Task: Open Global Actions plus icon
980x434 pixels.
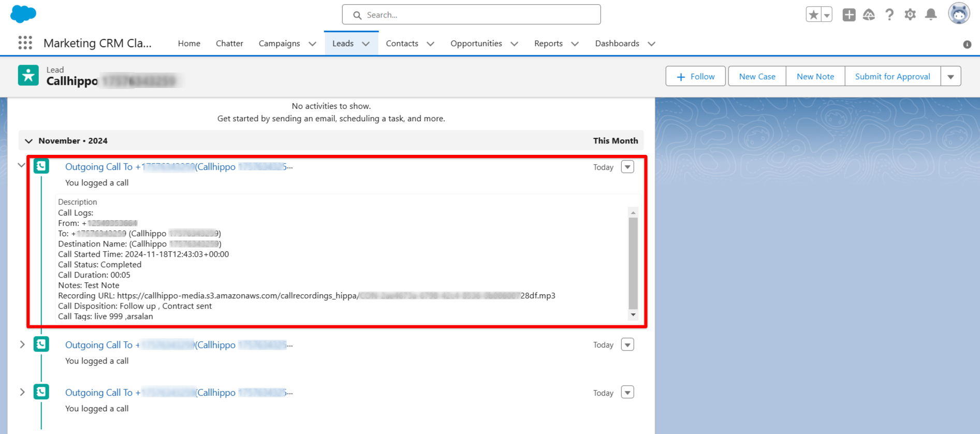Action: click(849, 15)
